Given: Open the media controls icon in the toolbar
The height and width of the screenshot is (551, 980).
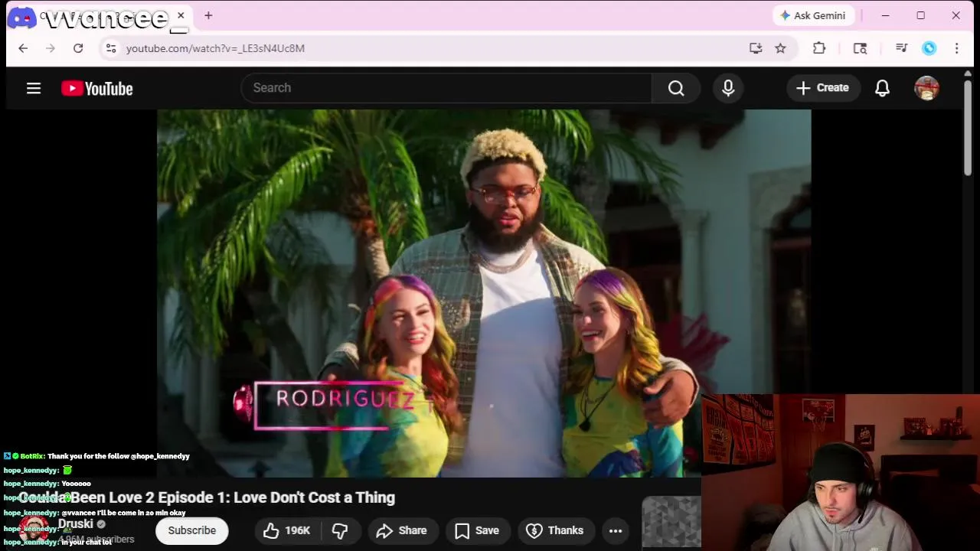Looking at the screenshot, I should click(901, 48).
